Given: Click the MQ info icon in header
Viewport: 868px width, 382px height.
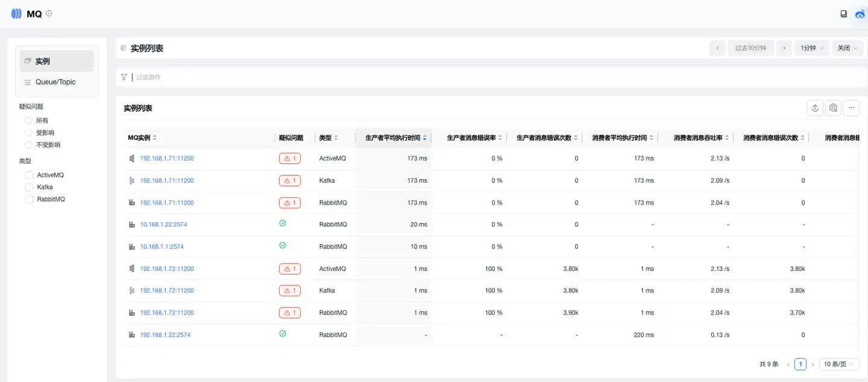Looking at the screenshot, I should pos(49,13).
